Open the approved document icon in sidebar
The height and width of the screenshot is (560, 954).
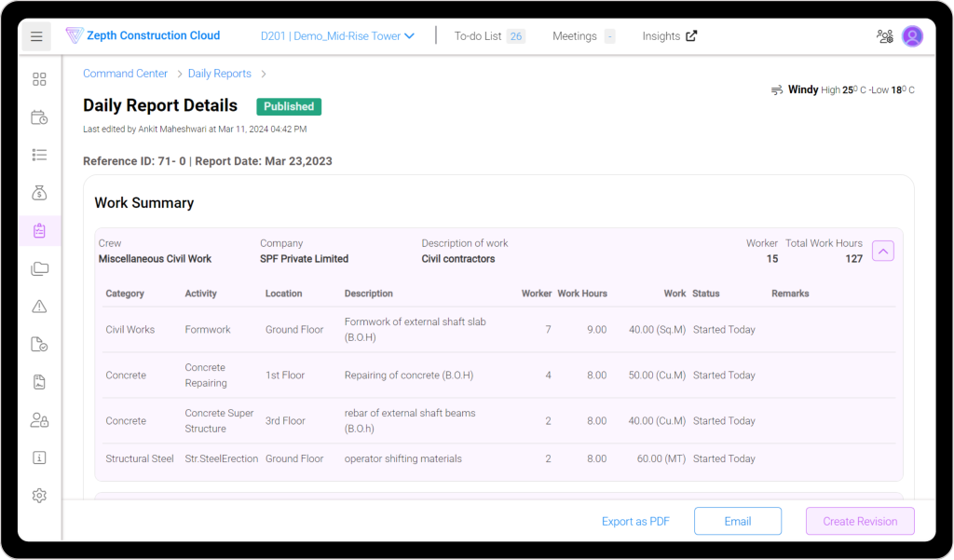pyautogui.click(x=38, y=344)
